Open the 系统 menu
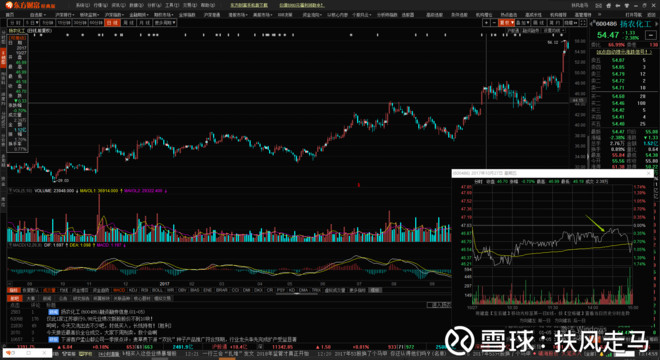 [83, 5]
